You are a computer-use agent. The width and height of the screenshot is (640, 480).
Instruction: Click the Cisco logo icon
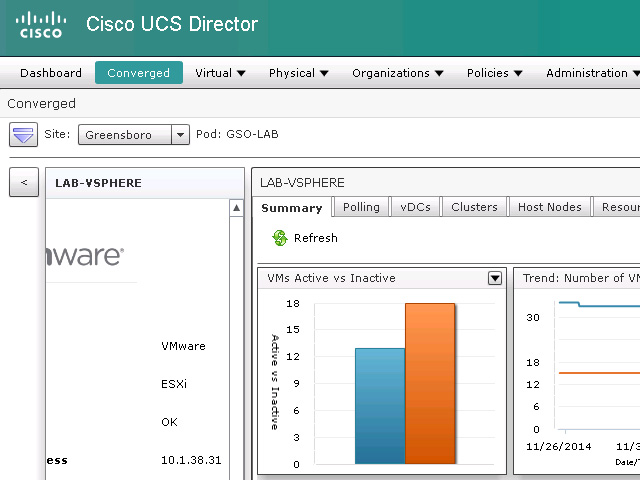tap(40, 25)
